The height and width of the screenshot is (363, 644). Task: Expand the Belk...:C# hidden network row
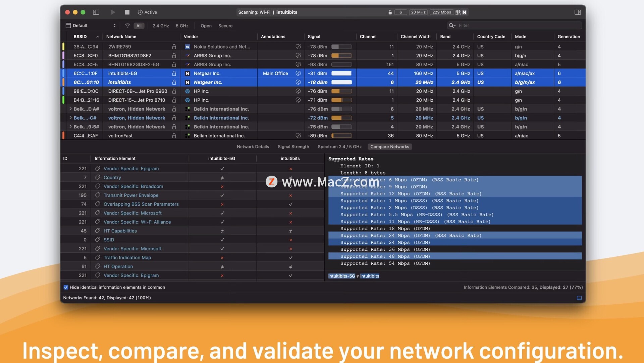pos(70,118)
